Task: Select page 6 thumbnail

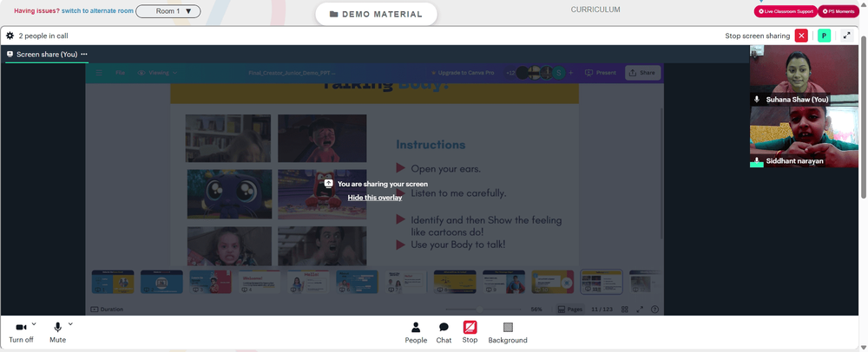Action: 357,282
